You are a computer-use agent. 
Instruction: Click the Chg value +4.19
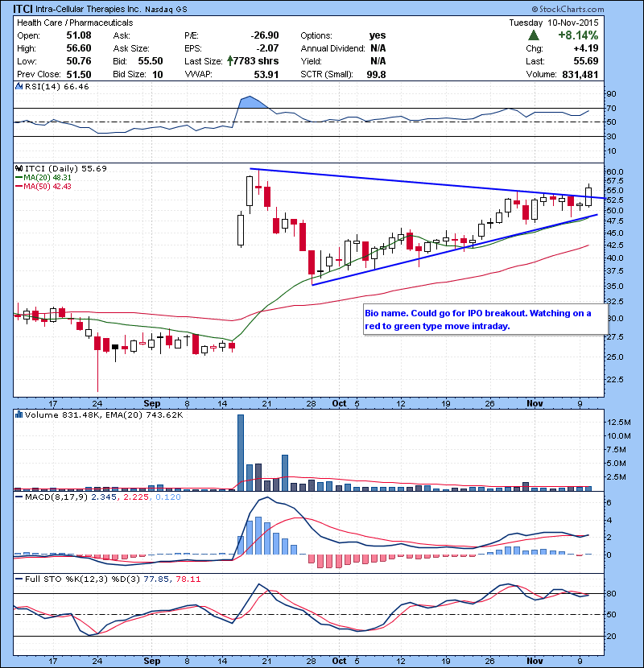point(586,48)
